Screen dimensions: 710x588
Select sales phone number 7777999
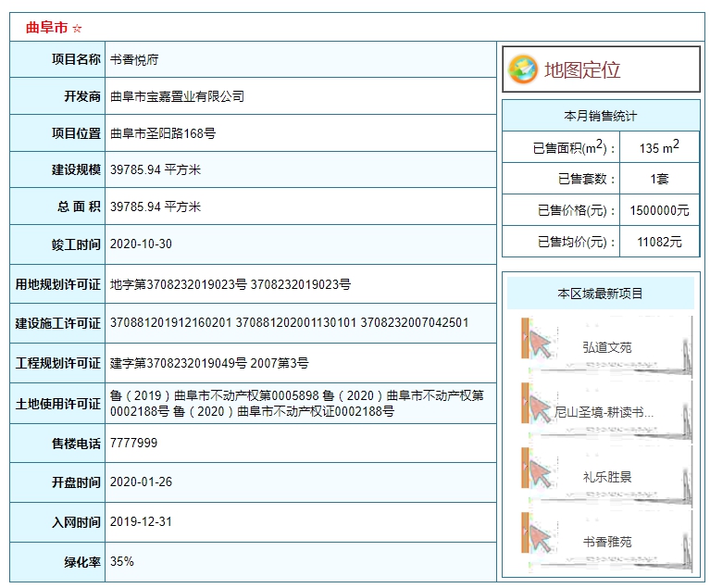click(133, 443)
